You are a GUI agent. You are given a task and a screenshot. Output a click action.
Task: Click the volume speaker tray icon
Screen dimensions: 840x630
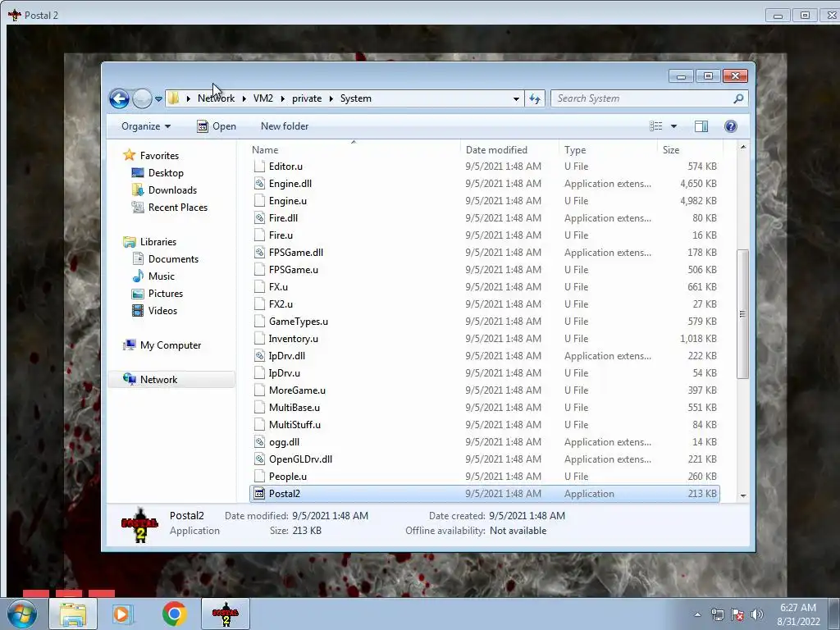pyautogui.click(x=757, y=615)
